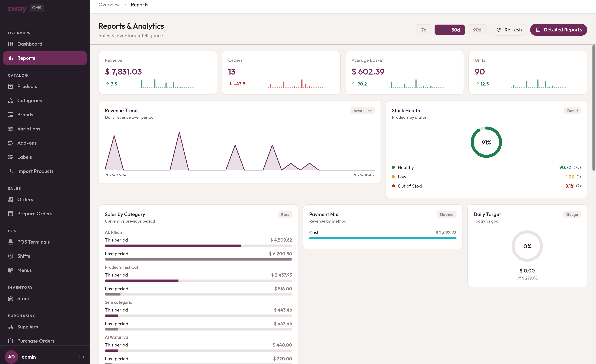Click the Revenue Trend area chart
The width and height of the screenshot is (596, 364).
click(240, 151)
